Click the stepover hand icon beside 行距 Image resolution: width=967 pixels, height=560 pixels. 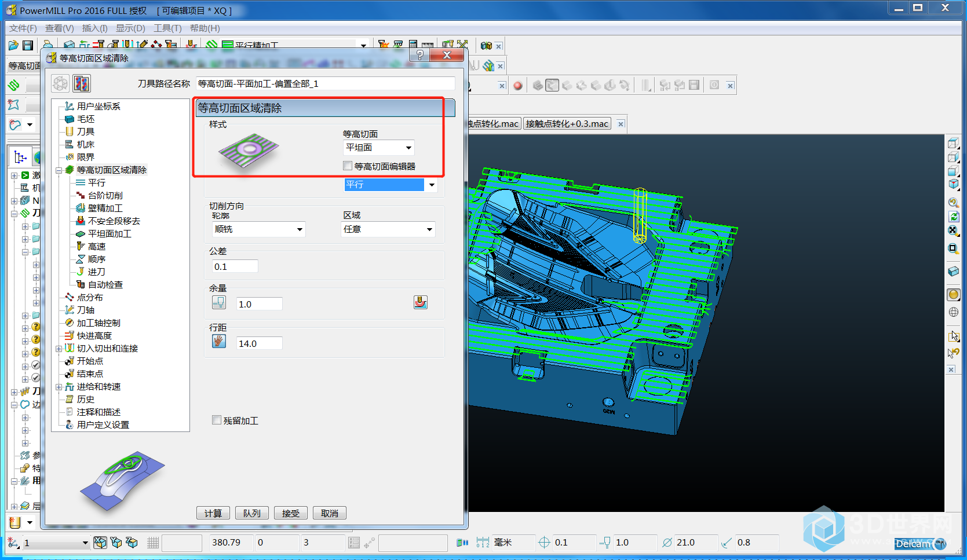click(219, 341)
